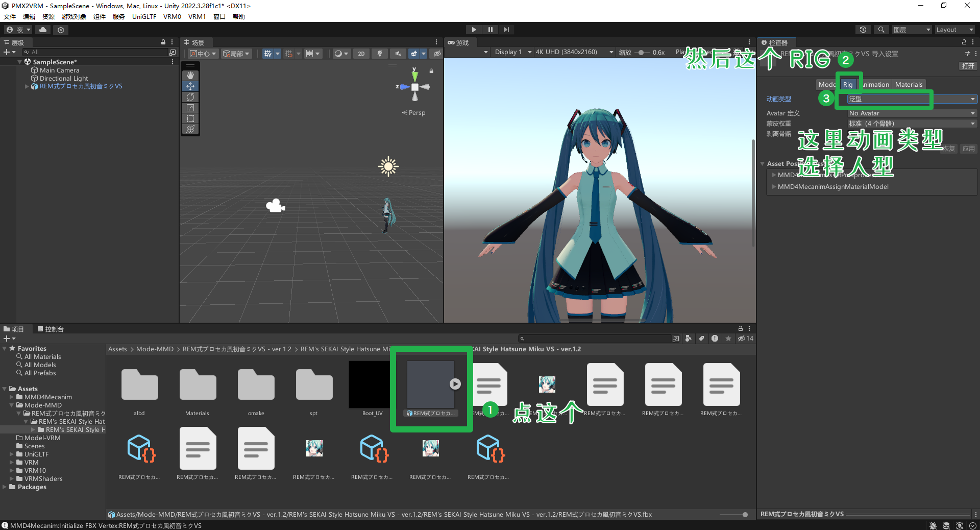Click the Step frame button
This screenshot has height=530, width=980.
click(x=506, y=30)
